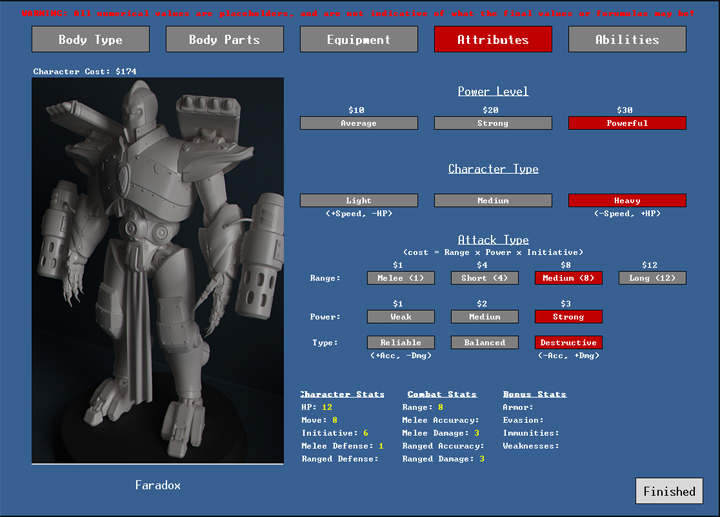The width and height of the screenshot is (720, 517).
Task: Click the Armor bonus stat label
Action: point(518,407)
